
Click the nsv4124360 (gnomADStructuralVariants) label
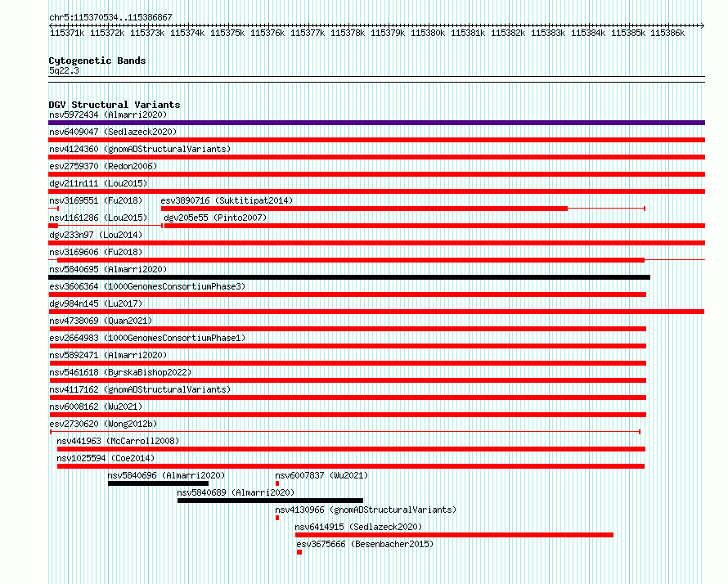(140, 149)
